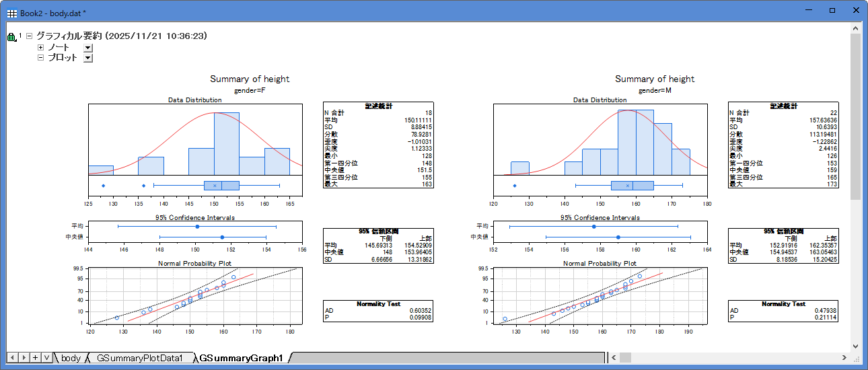Collapse the グラフィカル要約 tree node

[x=29, y=36]
